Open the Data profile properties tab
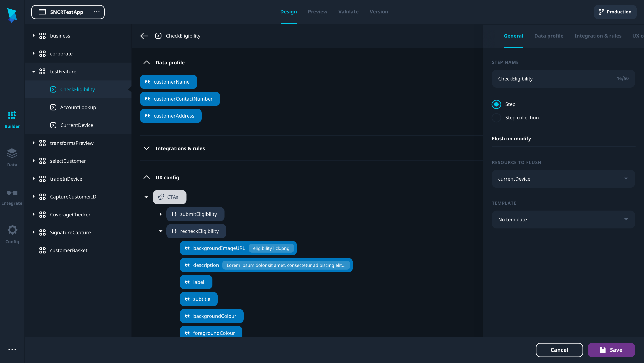Screen dimensions: 644x363 [x=549, y=36]
